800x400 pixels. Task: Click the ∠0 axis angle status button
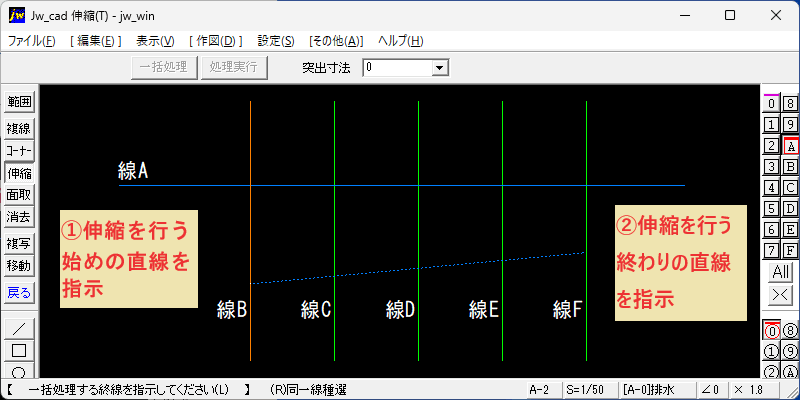tap(712, 391)
